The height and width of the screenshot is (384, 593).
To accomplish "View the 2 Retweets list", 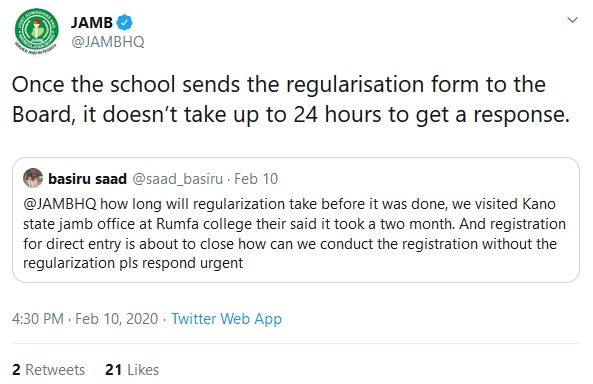I will tap(48, 370).
